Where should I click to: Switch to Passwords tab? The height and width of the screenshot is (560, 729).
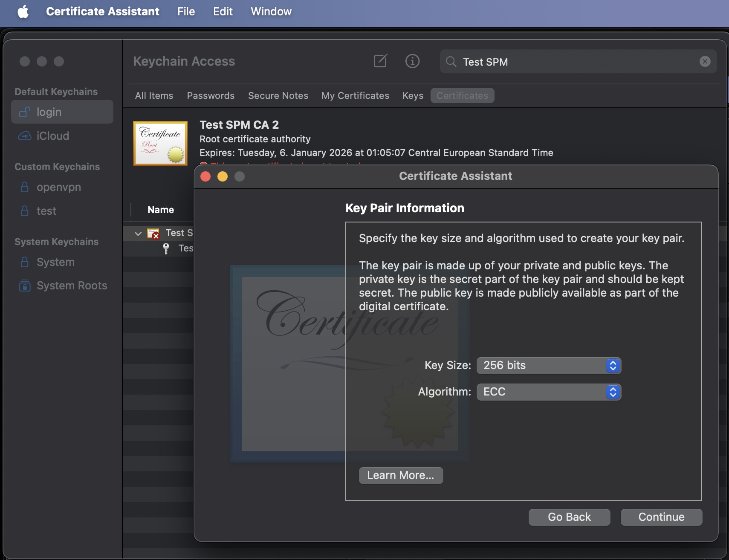[211, 95]
